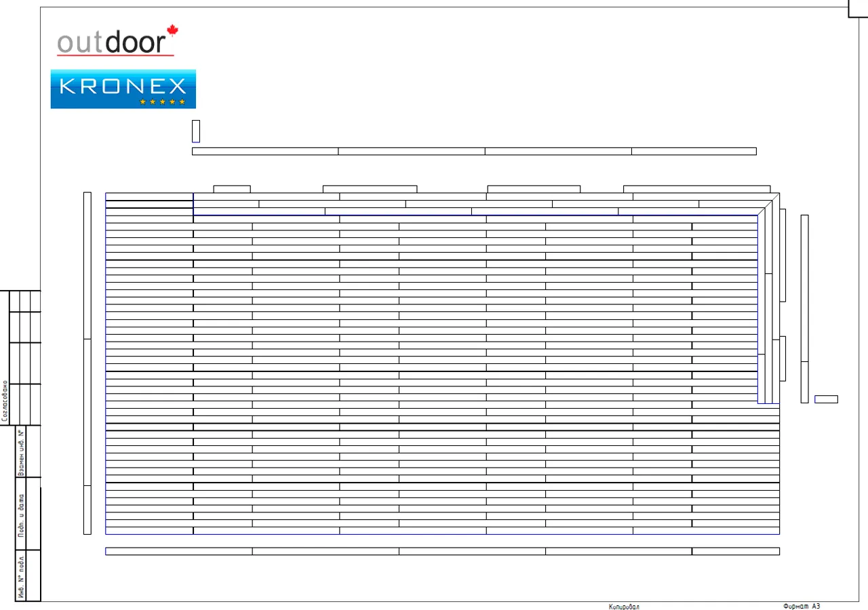Select the shortest small rectangle above the deck
The height and width of the screenshot is (610, 868).
232,189
